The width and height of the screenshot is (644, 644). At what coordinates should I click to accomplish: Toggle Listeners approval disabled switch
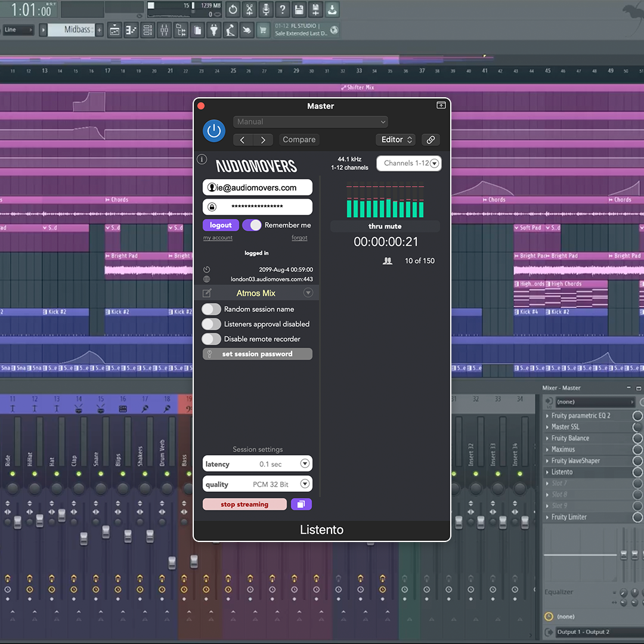[211, 324]
